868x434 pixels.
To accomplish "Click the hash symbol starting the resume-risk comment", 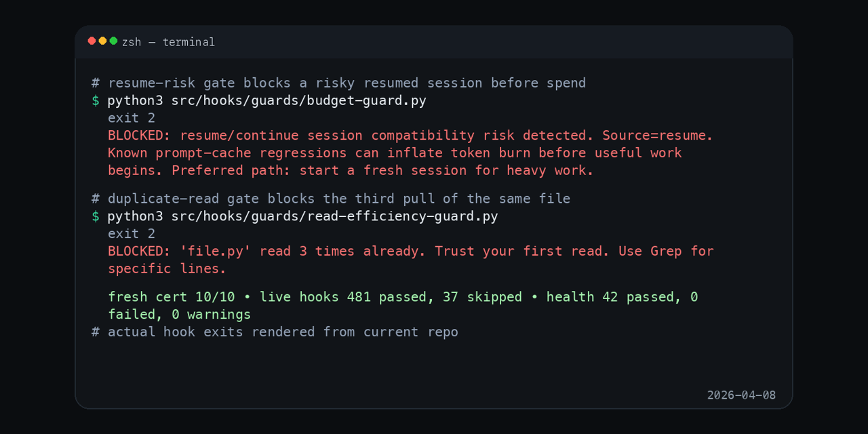I will coord(94,83).
